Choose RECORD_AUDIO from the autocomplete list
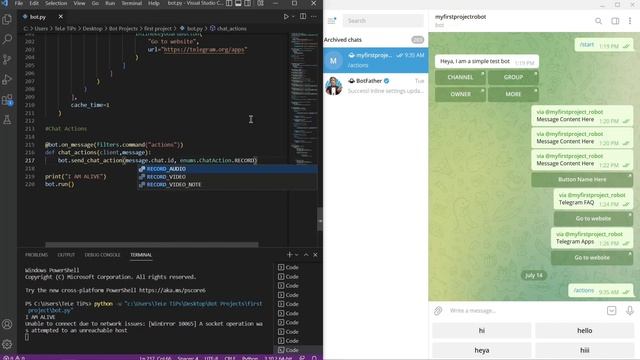The height and width of the screenshot is (360, 640). (227, 169)
